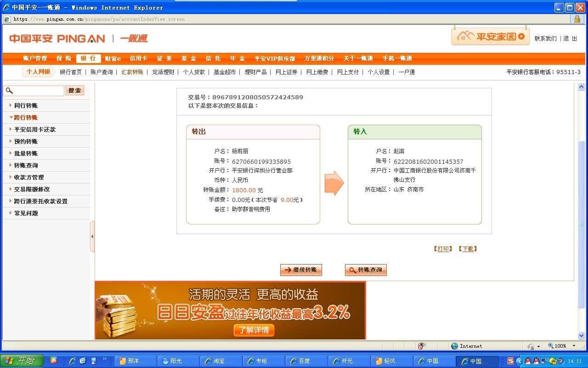This screenshot has width=588, height=368.
Task: Expand 预约转账 sidebar item
Action: point(26,142)
